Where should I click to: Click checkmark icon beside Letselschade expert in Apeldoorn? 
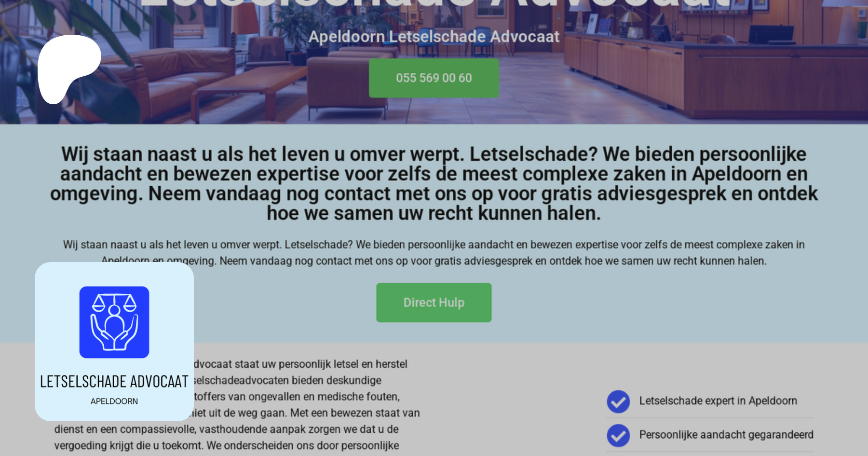pyautogui.click(x=618, y=401)
